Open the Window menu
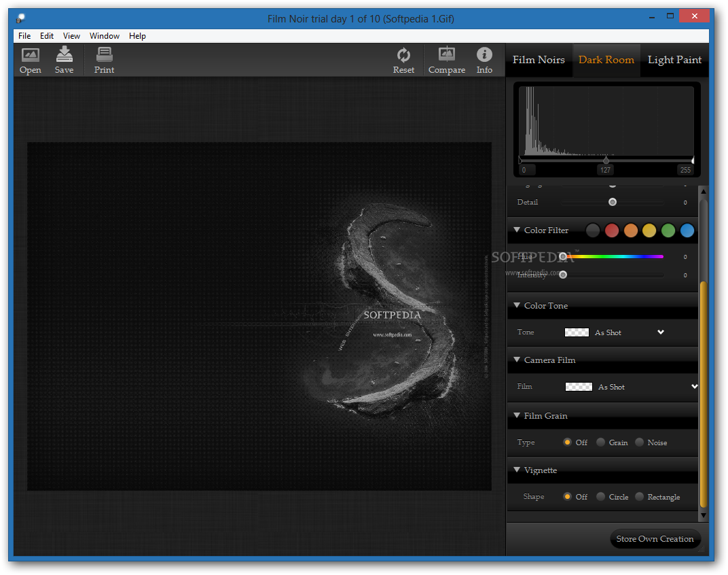 point(105,36)
